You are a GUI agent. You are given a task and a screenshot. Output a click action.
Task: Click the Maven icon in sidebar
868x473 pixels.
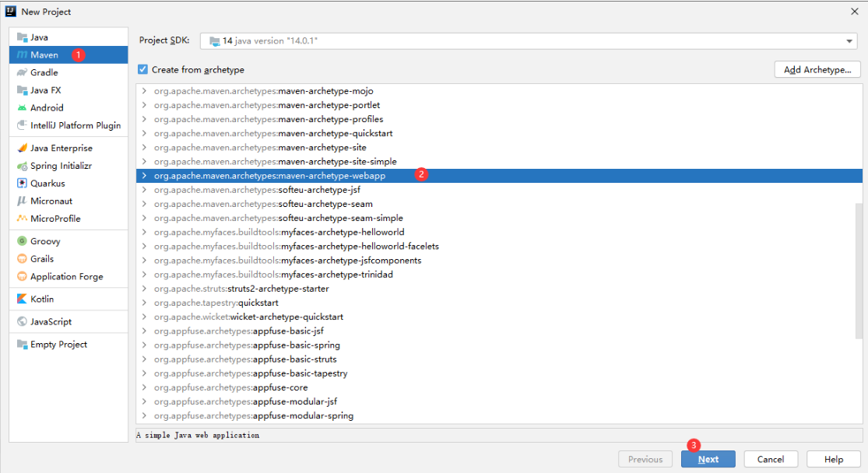point(22,54)
